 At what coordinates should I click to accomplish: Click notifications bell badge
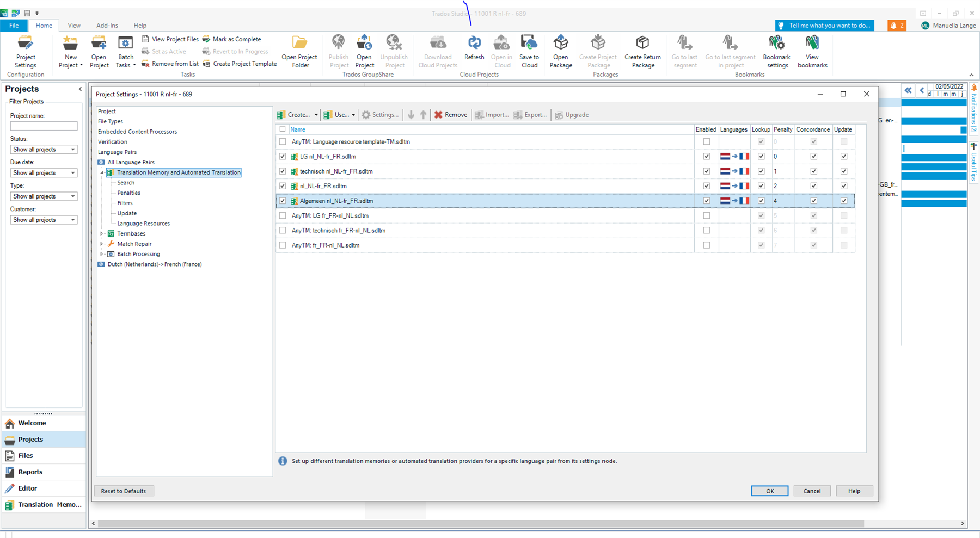click(x=897, y=26)
